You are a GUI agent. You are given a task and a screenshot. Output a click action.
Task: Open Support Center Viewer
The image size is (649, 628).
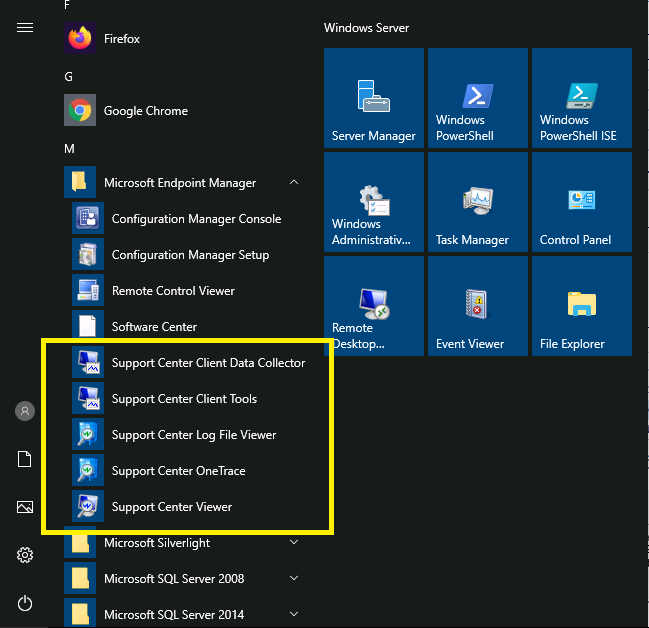pos(186,507)
